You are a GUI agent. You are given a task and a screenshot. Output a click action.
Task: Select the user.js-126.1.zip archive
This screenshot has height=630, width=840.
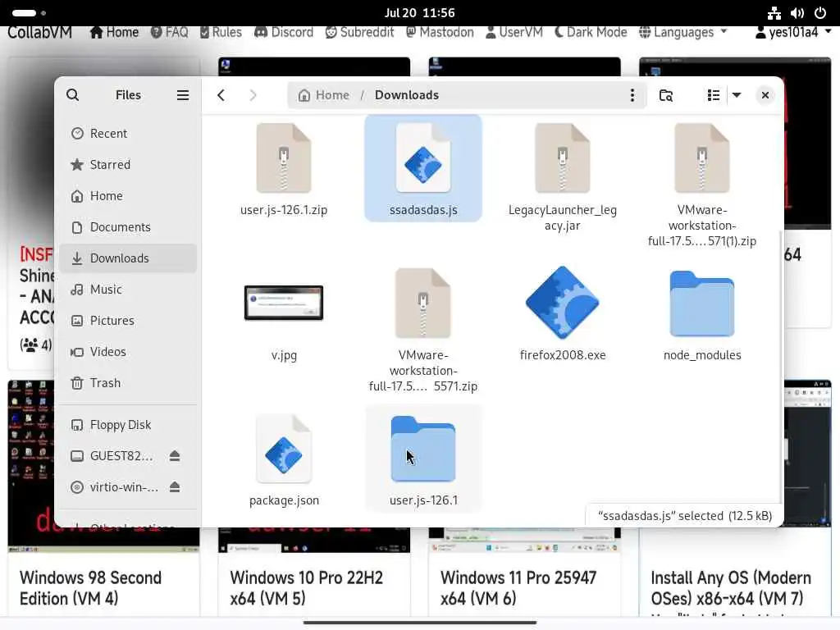coord(284,169)
